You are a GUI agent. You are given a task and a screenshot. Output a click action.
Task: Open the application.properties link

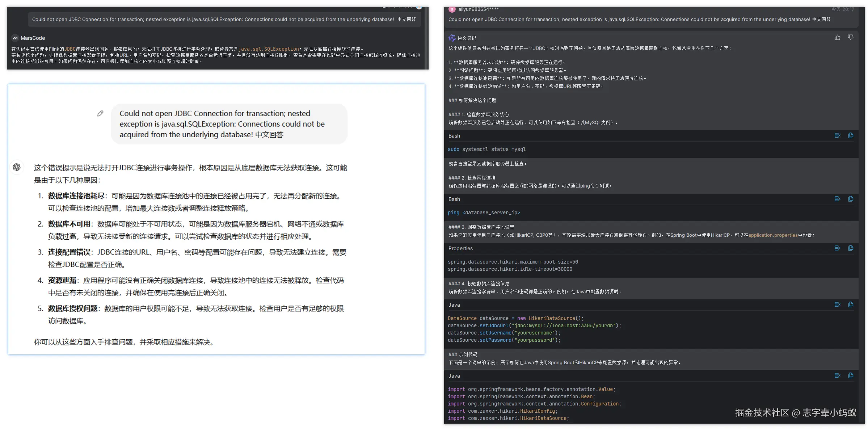click(773, 235)
